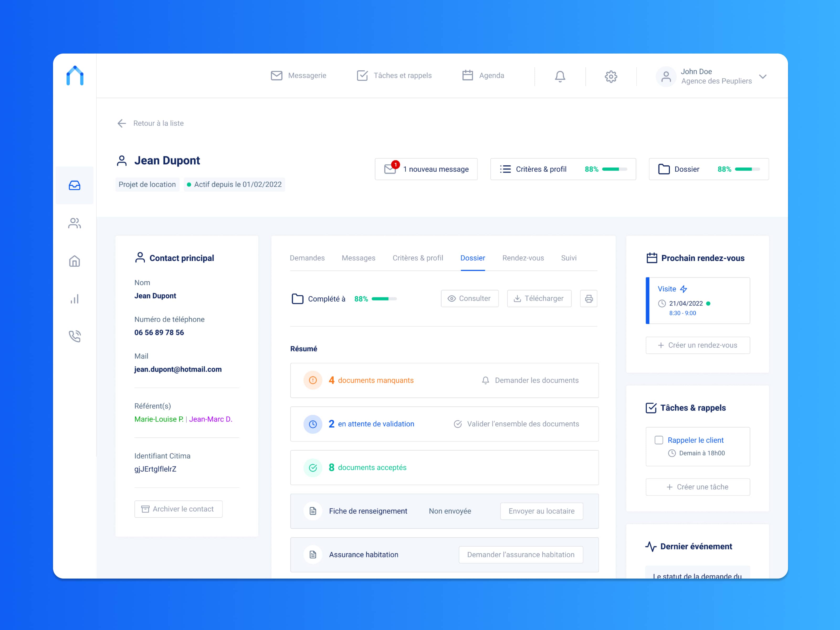Click Créer une tâche button
This screenshot has width=840, height=630.
[698, 487]
